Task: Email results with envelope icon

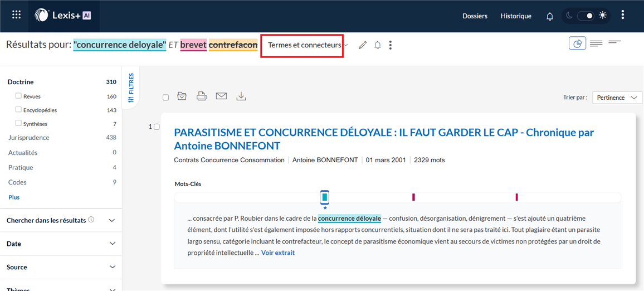Action: 221,96
